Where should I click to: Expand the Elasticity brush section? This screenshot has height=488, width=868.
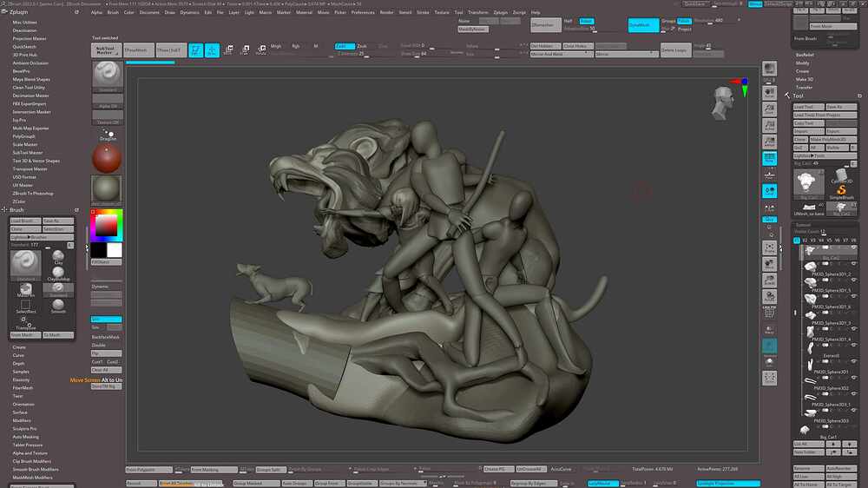point(21,380)
